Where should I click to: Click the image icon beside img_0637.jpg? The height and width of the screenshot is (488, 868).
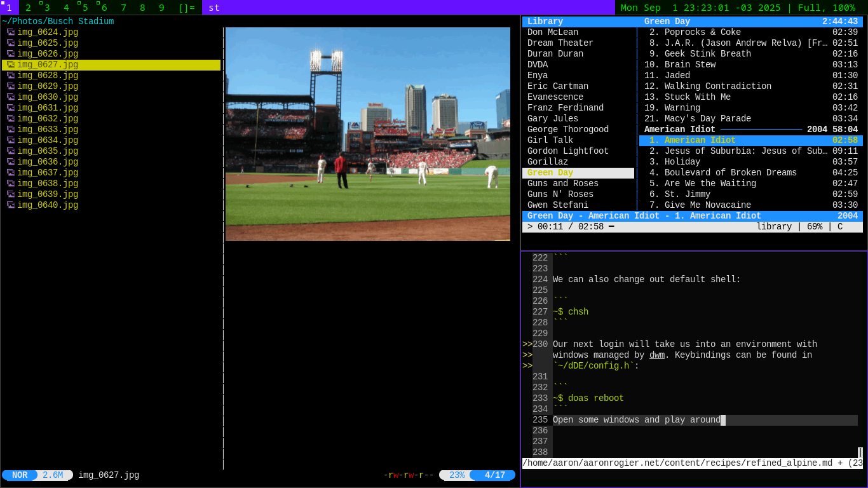coord(11,173)
